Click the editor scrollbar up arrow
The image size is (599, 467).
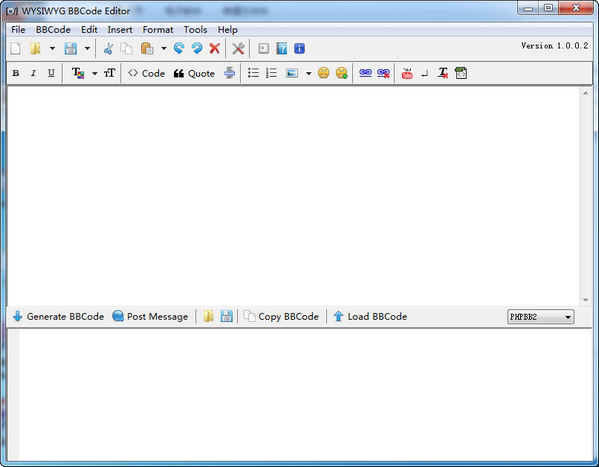tap(586, 93)
